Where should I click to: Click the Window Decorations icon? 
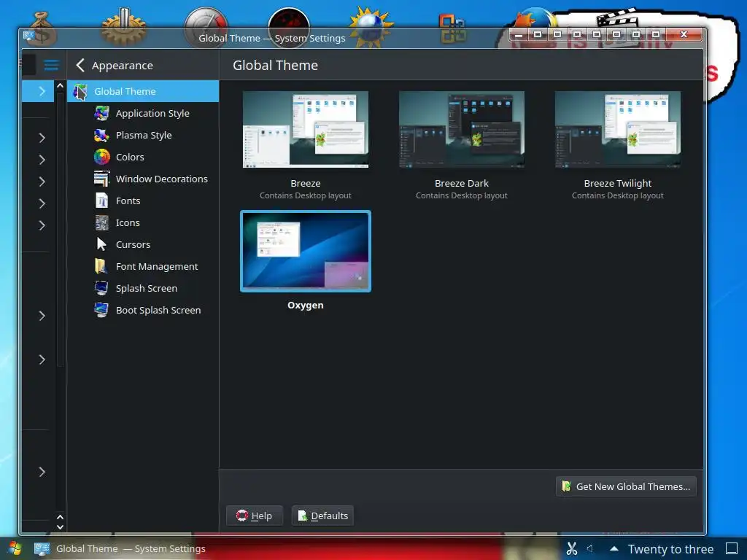[101, 179]
